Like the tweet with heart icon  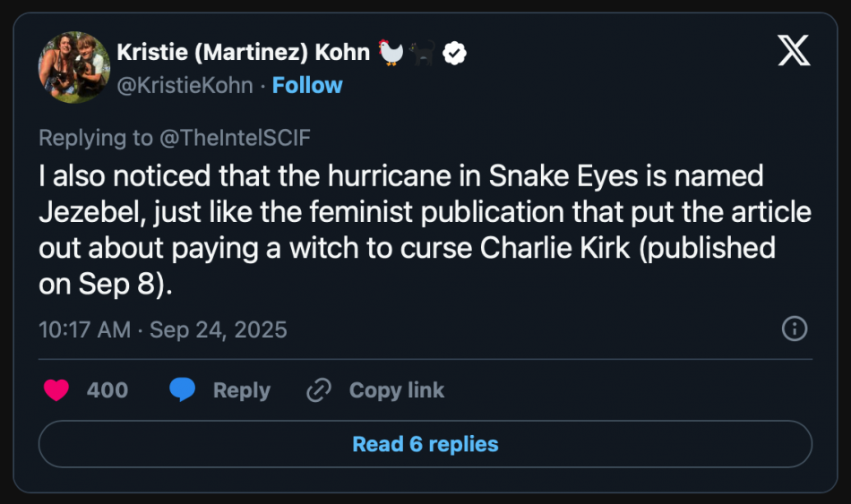point(56,389)
